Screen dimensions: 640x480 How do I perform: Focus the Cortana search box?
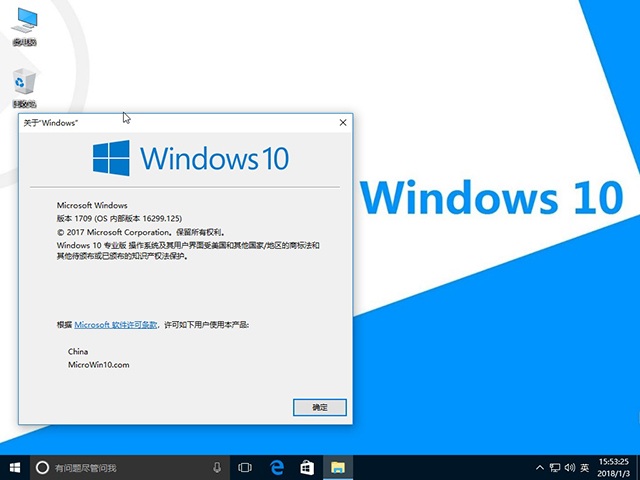pyautogui.click(x=130, y=467)
